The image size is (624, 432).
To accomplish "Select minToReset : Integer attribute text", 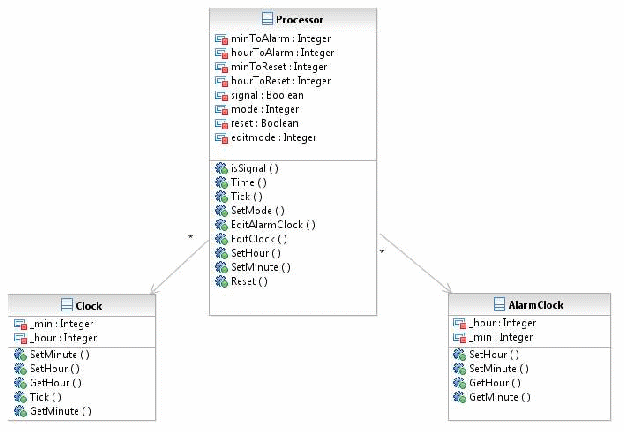I will tap(279, 67).
